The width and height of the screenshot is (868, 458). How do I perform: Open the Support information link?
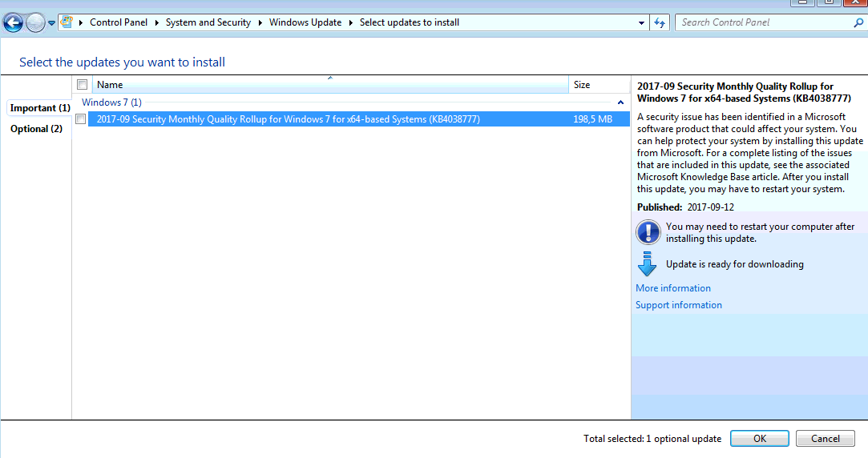click(x=679, y=305)
